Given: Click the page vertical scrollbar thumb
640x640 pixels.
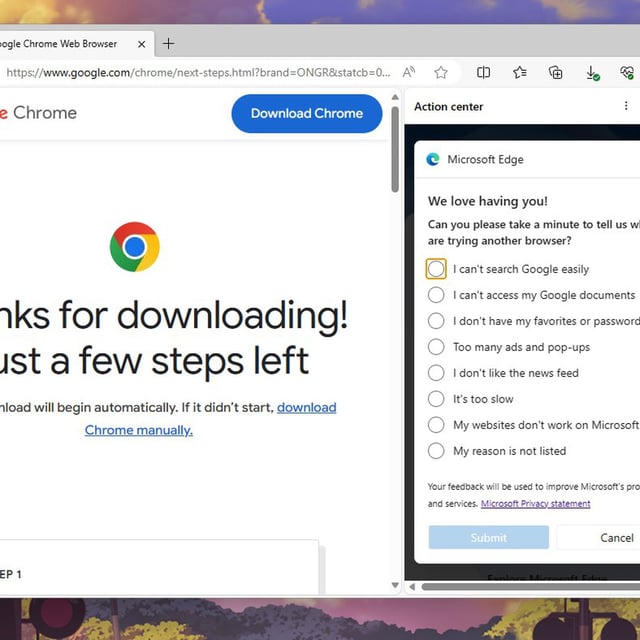Looking at the screenshot, I should click(395, 149).
